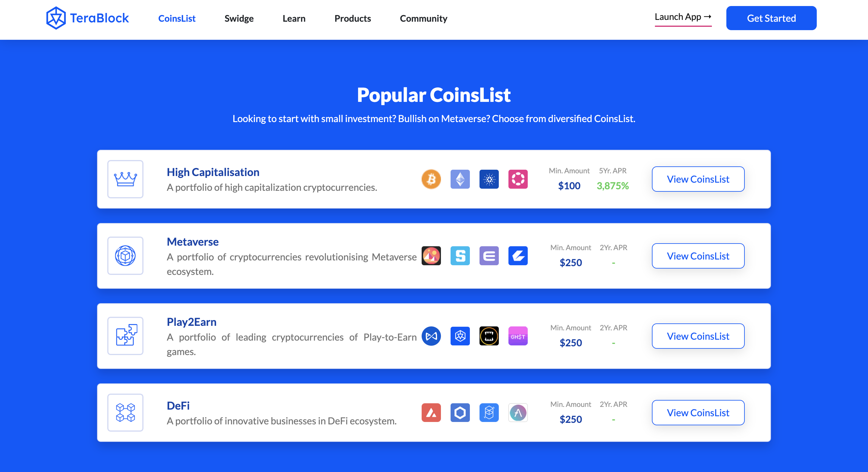Click the Polkadot coin icon
This screenshot has height=472, width=868.
pyautogui.click(x=518, y=179)
